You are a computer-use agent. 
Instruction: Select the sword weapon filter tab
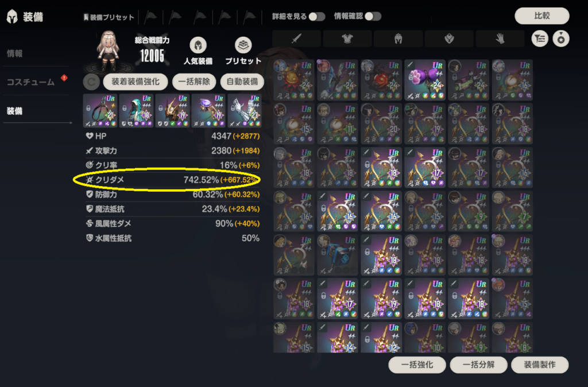point(296,38)
